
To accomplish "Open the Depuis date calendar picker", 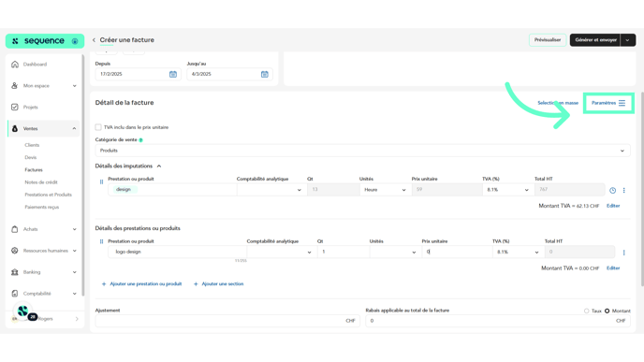I will (173, 74).
